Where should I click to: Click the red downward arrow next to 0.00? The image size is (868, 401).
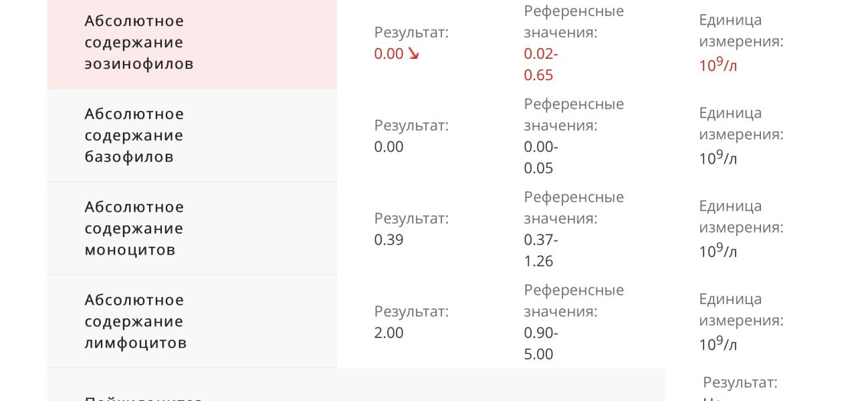coord(414,54)
